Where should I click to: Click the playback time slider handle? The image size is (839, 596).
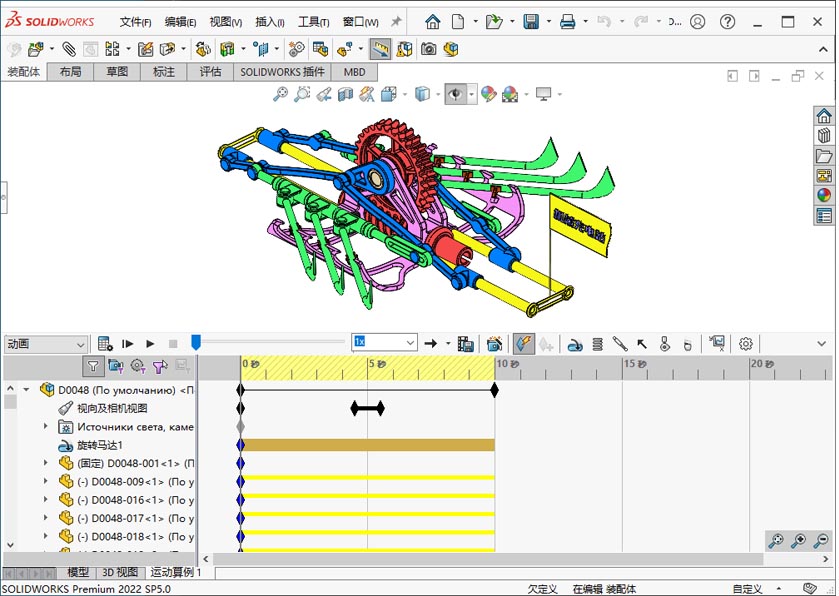coord(196,343)
